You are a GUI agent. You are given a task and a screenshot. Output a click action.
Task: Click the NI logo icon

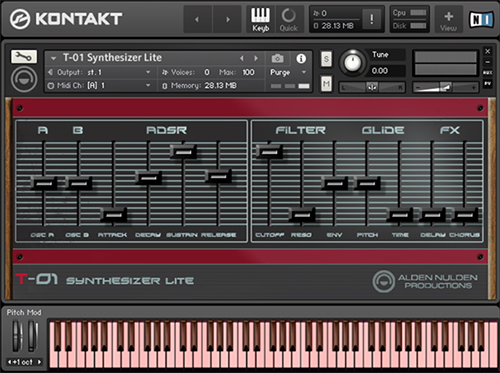[481, 19]
